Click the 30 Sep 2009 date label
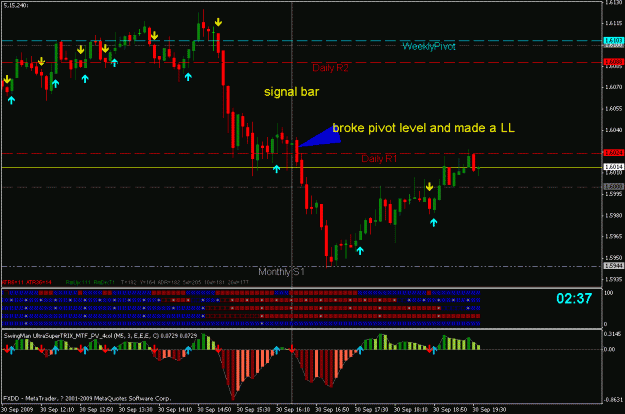The height and width of the screenshot is (414, 625). coord(17,410)
